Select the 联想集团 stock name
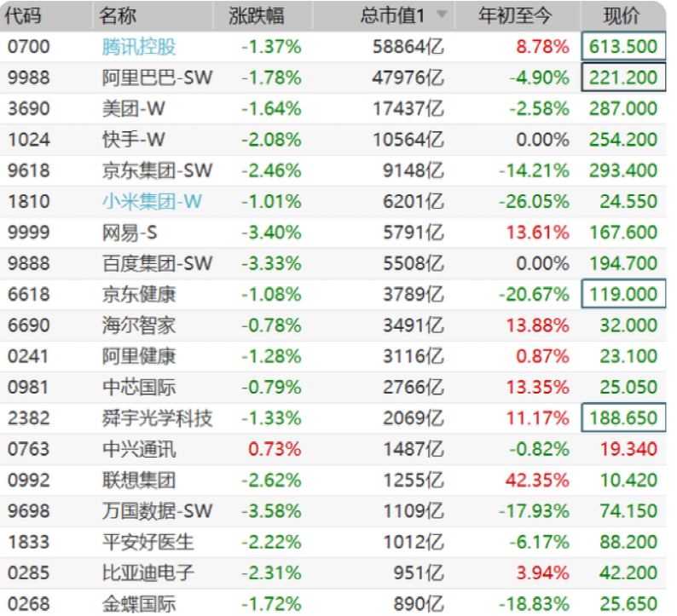This screenshot has width=677, height=616. (x=139, y=481)
